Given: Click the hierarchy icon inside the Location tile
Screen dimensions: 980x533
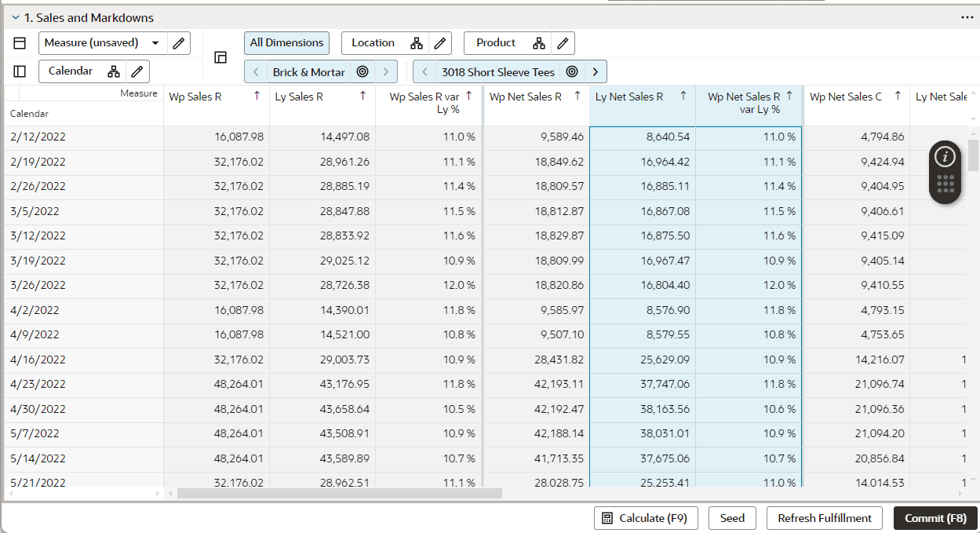Looking at the screenshot, I should pos(417,43).
